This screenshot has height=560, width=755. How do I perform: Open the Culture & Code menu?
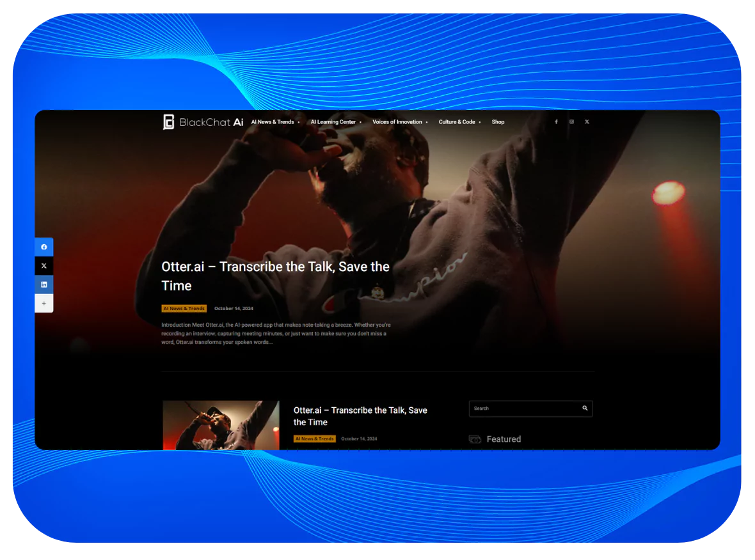pyautogui.click(x=459, y=122)
